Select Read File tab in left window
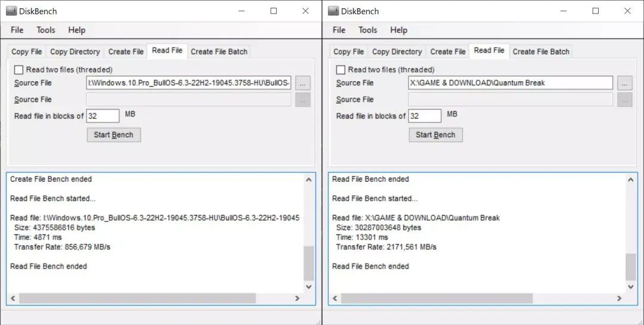The image size is (644, 325). 167,51
